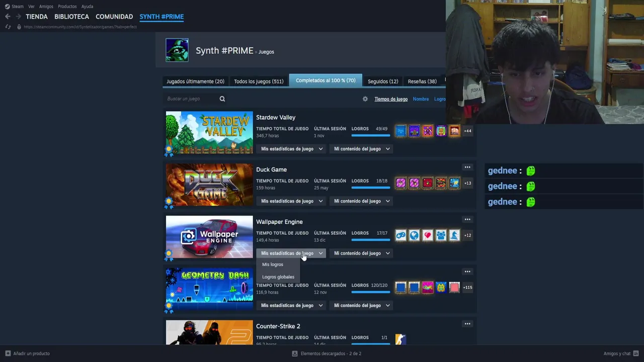Open Stardew Valley game title
Image resolution: width=644 pixels, height=362 pixels.
click(x=276, y=117)
